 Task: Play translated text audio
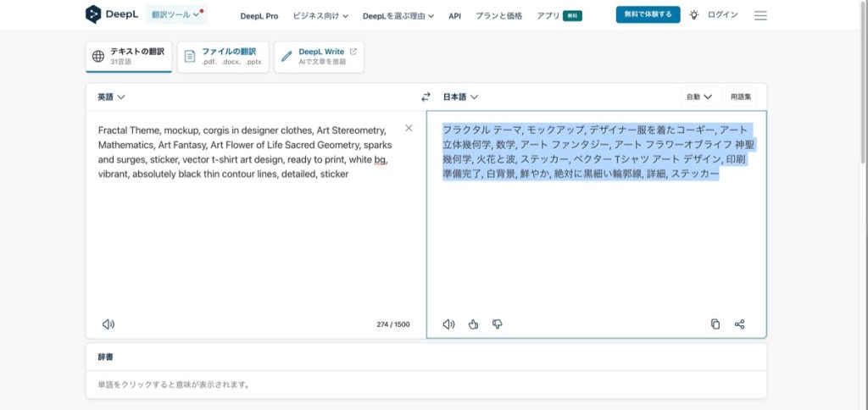[448, 324]
